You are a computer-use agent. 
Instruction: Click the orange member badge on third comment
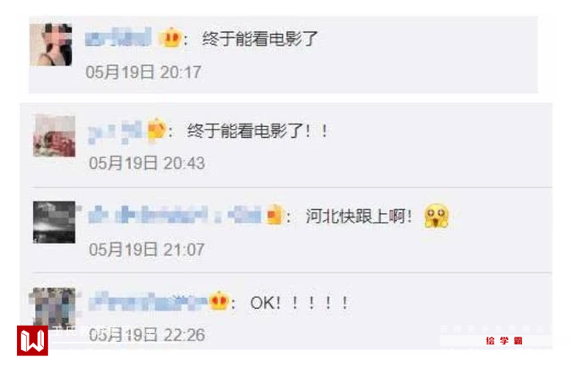(x=274, y=216)
